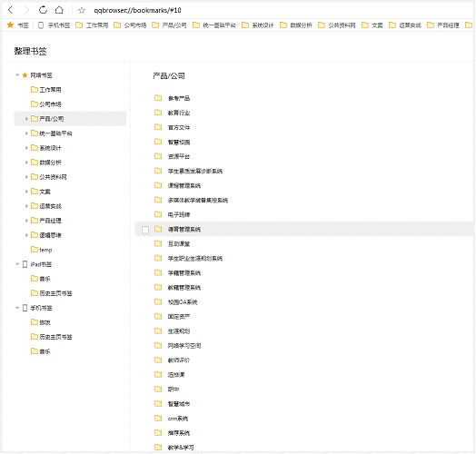Click the browser back arrow

[x=11, y=10]
